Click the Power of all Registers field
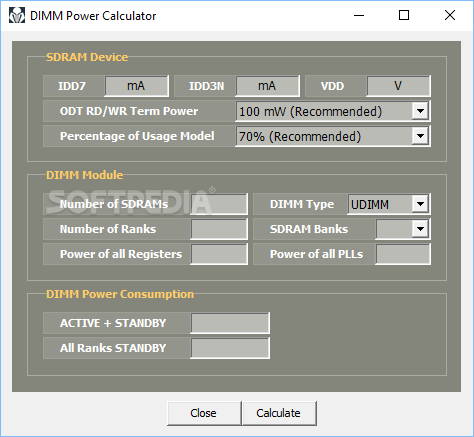The width and height of the screenshot is (474, 437). [x=219, y=254]
